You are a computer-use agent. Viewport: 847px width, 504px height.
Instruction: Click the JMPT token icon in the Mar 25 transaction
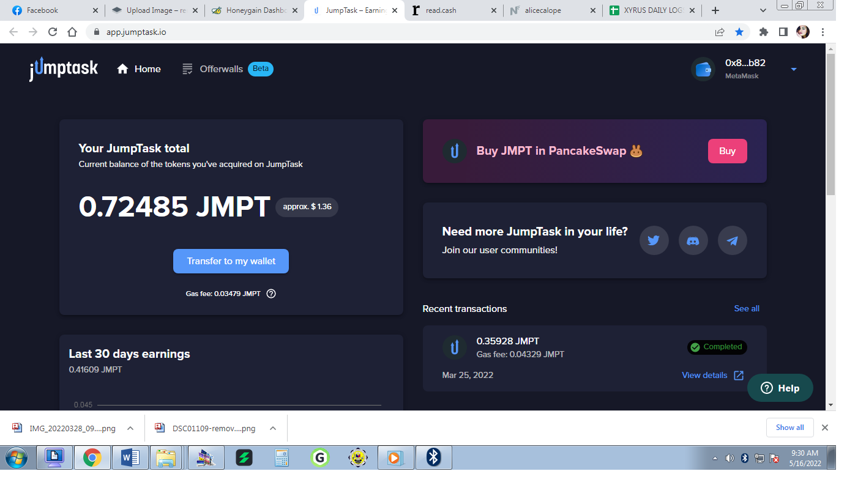click(x=454, y=347)
